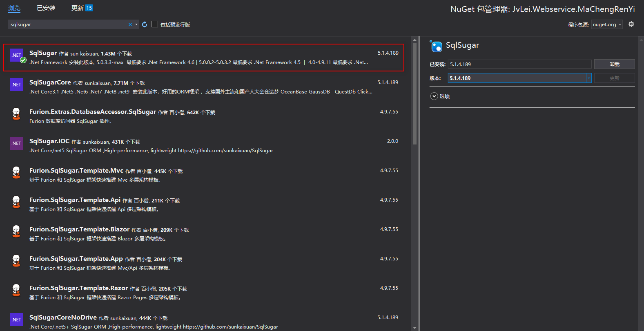
Task: Switch to the 更新 updates tab
Action: click(x=78, y=8)
